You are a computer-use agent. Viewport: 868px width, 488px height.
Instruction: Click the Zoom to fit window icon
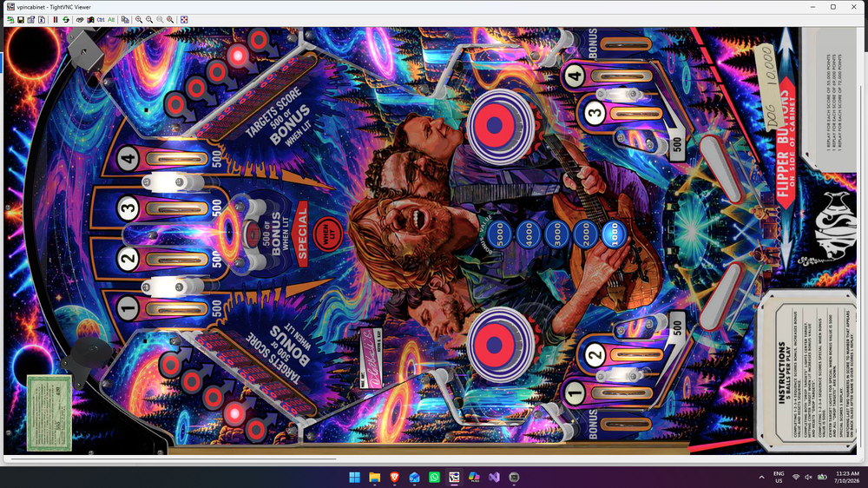(170, 19)
